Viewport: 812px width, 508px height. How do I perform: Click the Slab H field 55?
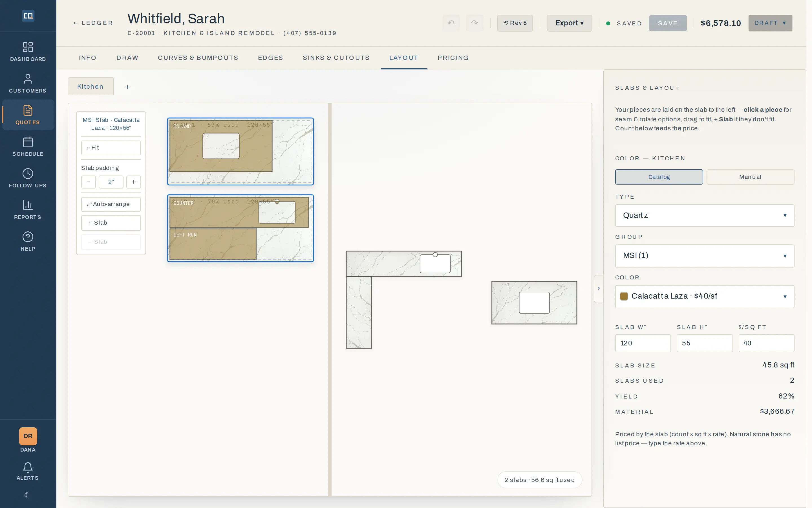tap(704, 343)
